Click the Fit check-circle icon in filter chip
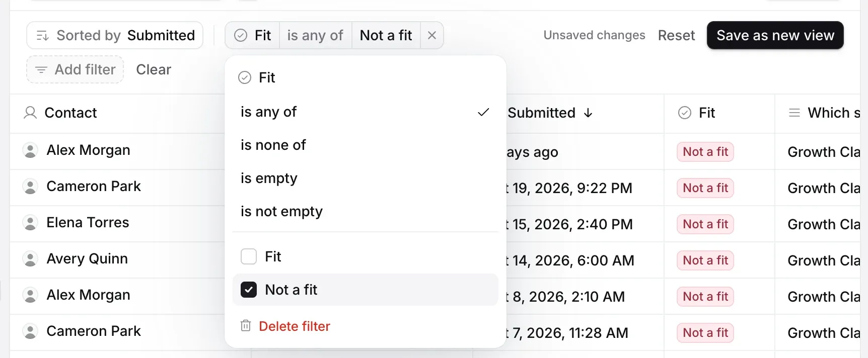This screenshot has width=868, height=358. [x=241, y=35]
